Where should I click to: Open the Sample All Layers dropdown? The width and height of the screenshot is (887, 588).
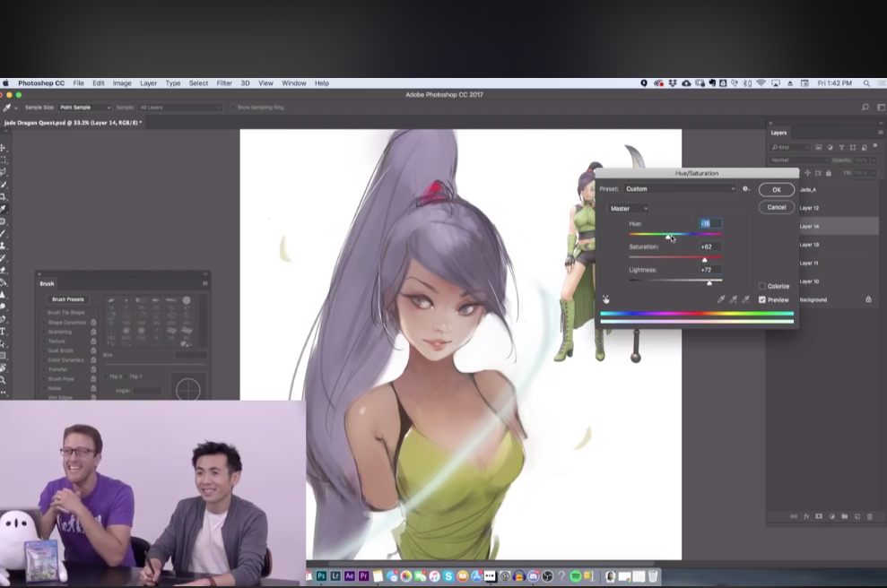pyautogui.click(x=180, y=108)
